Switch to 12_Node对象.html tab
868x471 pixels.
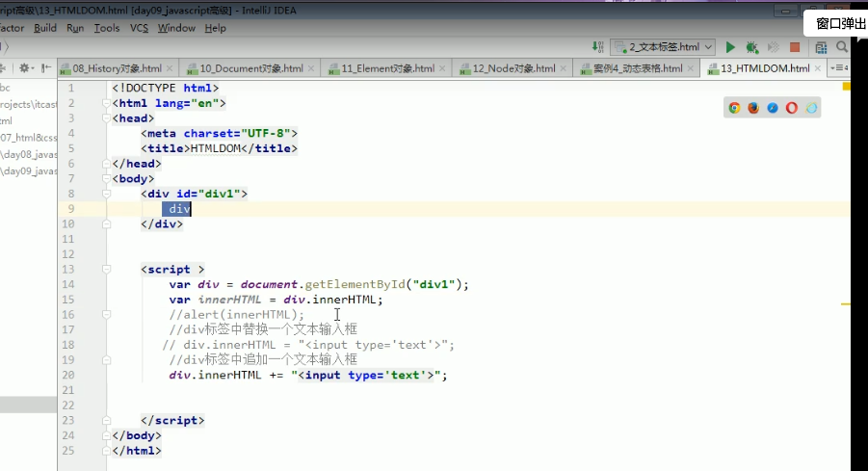[x=513, y=68]
